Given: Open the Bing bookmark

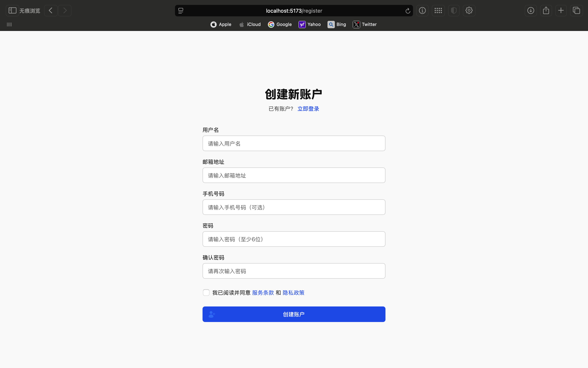Looking at the screenshot, I should (337, 24).
